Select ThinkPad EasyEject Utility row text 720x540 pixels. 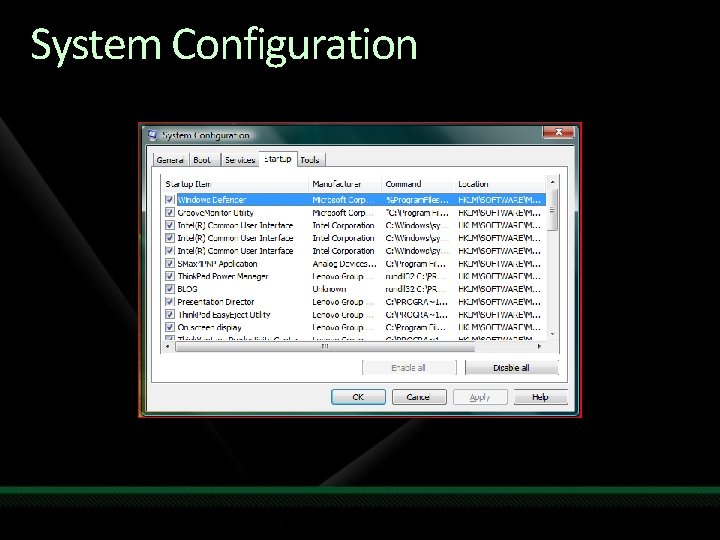pos(224,315)
